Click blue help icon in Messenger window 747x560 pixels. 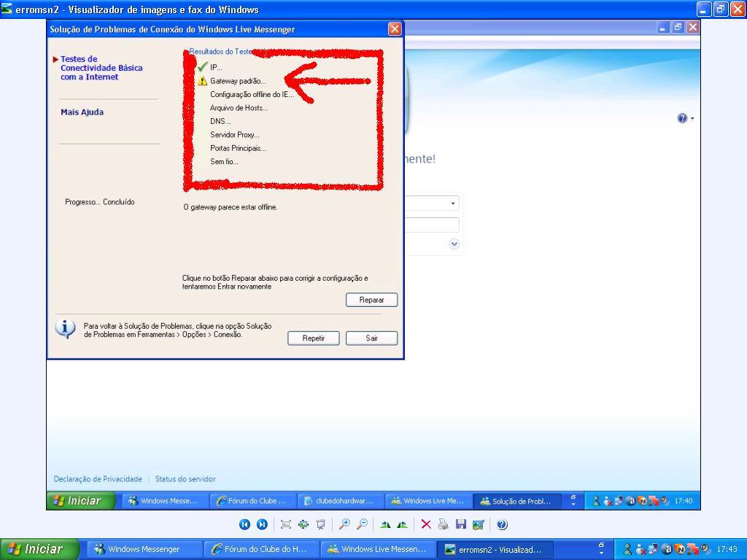point(682,118)
